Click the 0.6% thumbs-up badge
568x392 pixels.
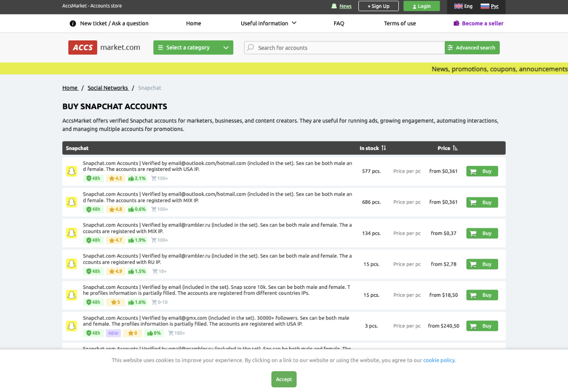[137, 209]
